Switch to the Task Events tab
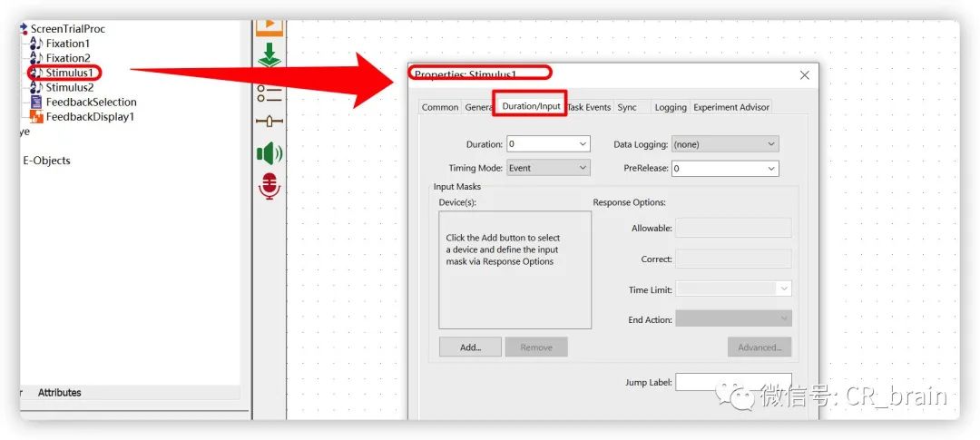The image size is (980, 440). point(590,107)
